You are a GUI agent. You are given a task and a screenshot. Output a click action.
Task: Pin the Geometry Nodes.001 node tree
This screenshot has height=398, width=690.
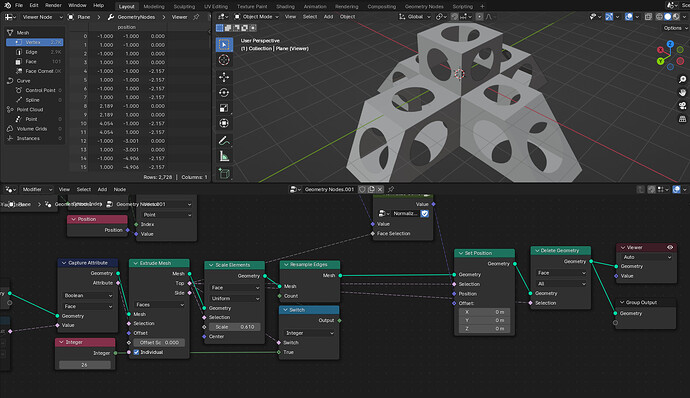point(390,189)
